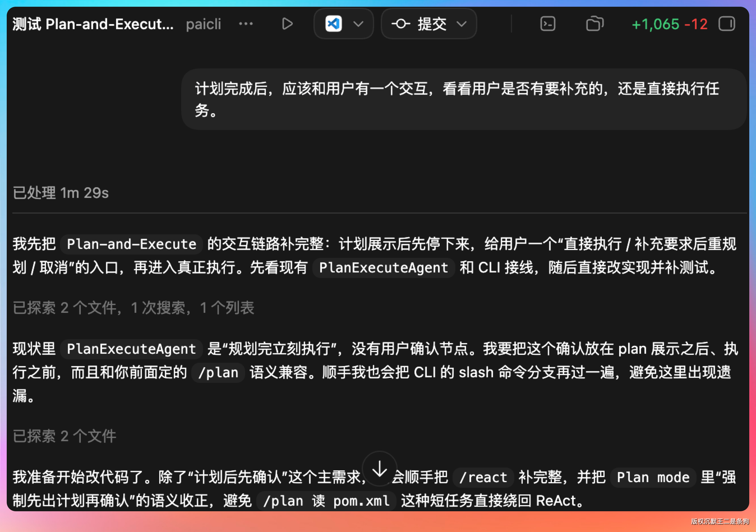The height and width of the screenshot is (532, 756).
Task: Click the Plan-and-Execute inline code chip
Action: (x=132, y=244)
